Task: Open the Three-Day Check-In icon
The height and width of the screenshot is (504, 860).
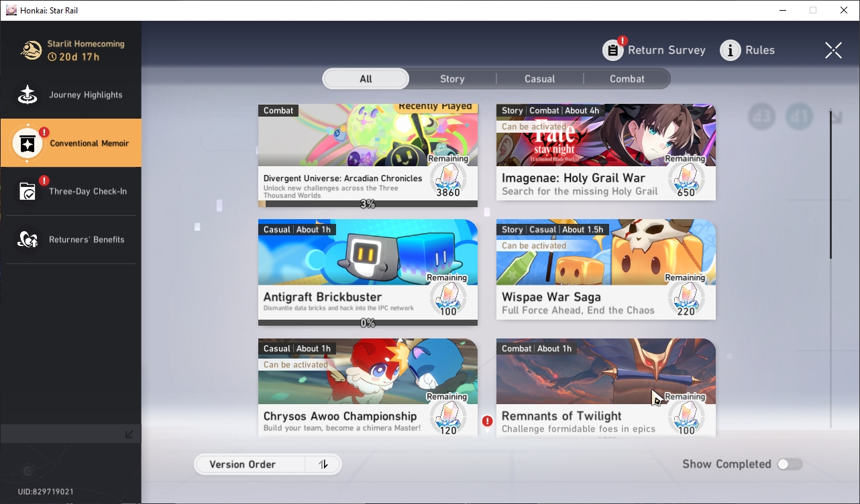Action: pos(28,192)
